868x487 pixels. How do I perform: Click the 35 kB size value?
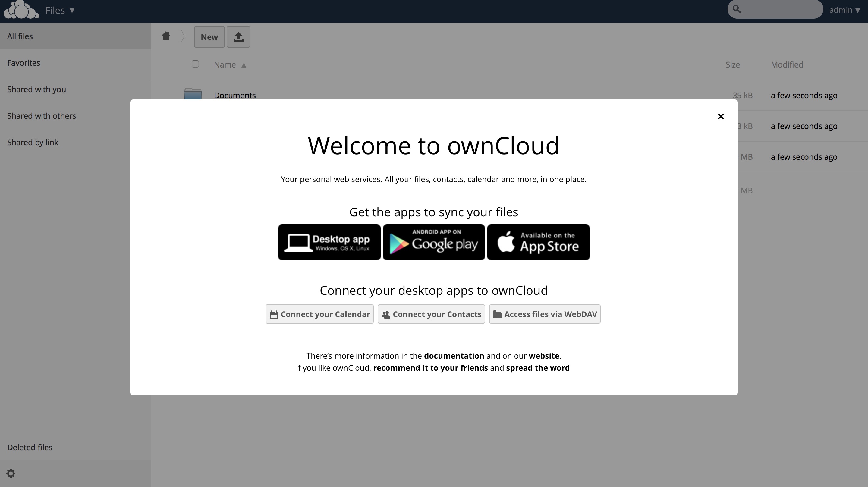[742, 95]
